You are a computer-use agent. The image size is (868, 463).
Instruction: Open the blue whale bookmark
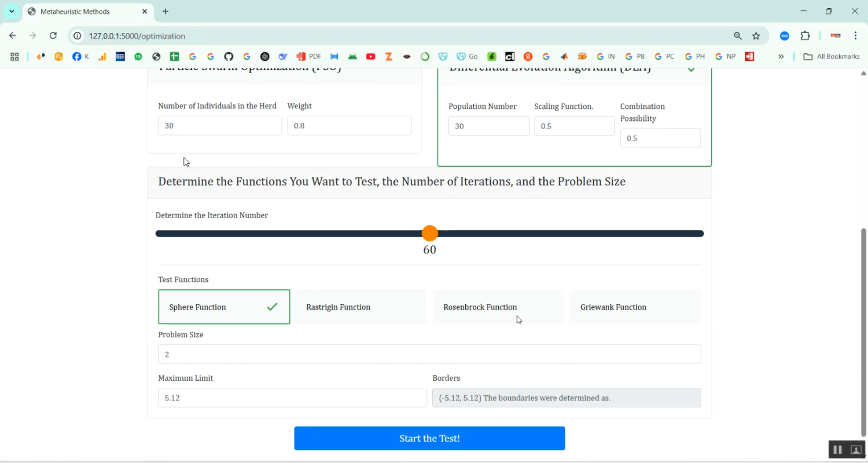click(283, 57)
